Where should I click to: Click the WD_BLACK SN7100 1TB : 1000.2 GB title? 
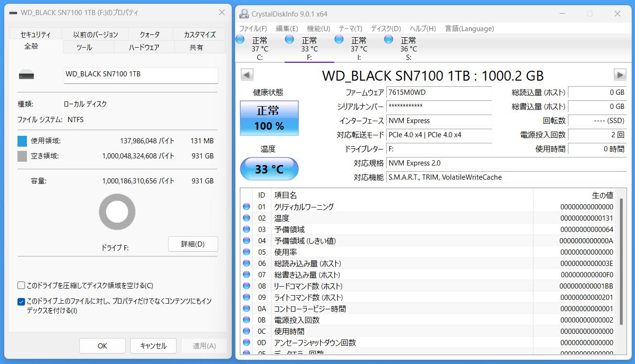click(433, 75)
